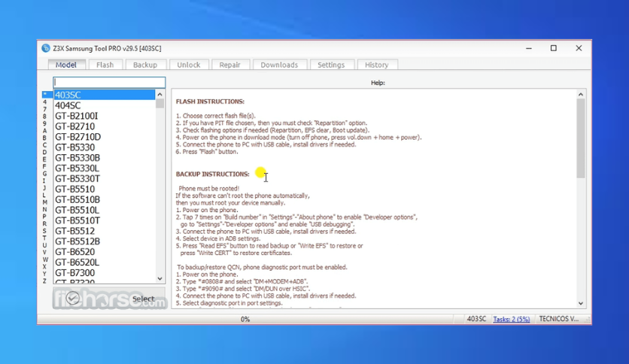The width and height of the screenshot is (629, 364).
Task: Select GT-B5512B in the model list
Action: tap(105, 241)
